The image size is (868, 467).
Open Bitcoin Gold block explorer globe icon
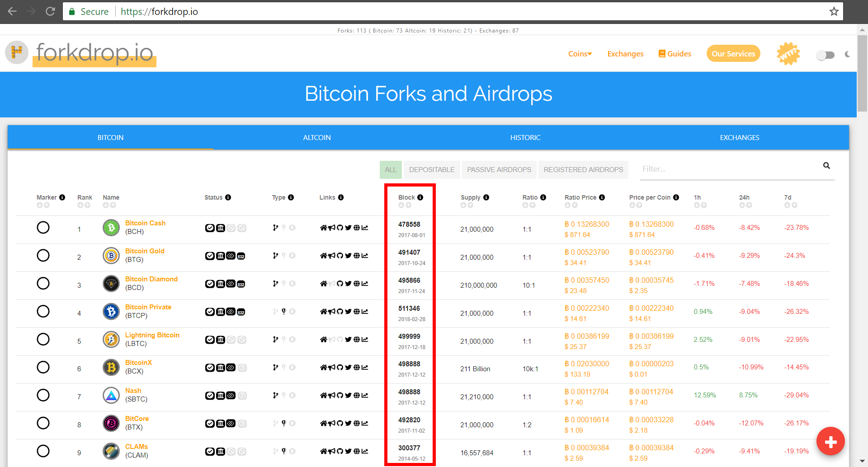tap(357, 256)
